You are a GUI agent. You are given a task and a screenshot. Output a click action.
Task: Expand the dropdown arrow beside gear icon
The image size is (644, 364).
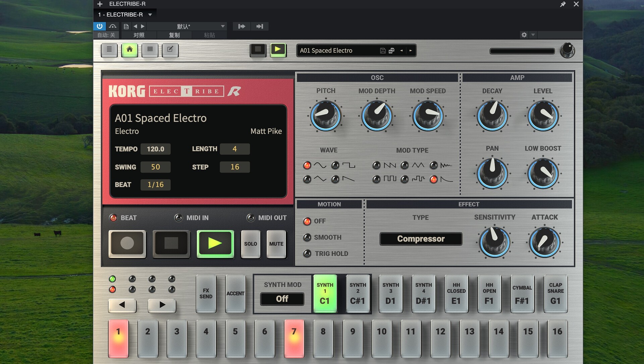(x=533, y=35)
